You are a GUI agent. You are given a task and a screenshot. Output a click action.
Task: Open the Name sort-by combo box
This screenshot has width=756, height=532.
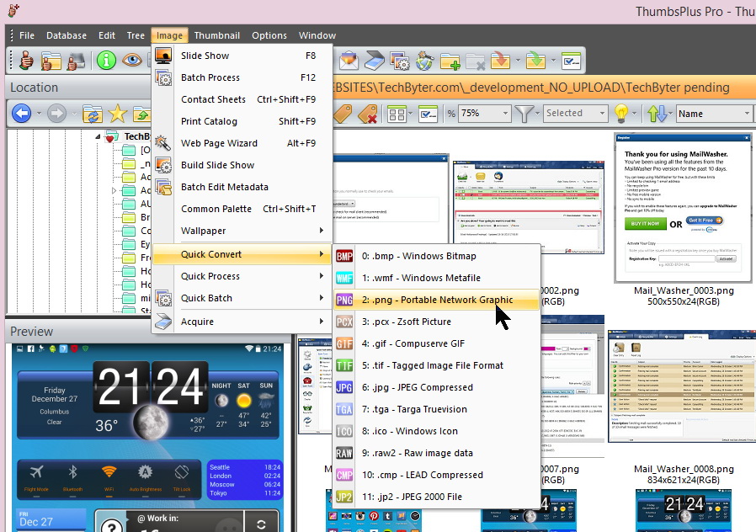click(714, 114)
